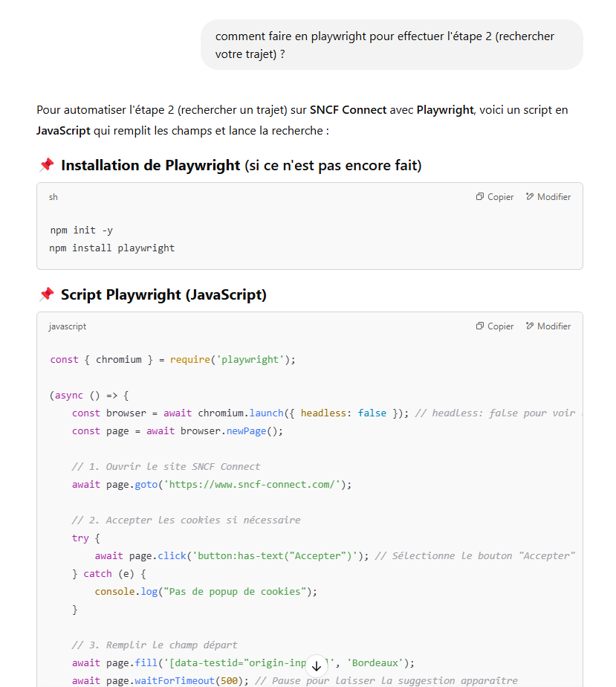The height and width of the screenshot is (687, 616).
Task: Click the sncf-connect.com URL in the code
Action: [x=252, y=485]
